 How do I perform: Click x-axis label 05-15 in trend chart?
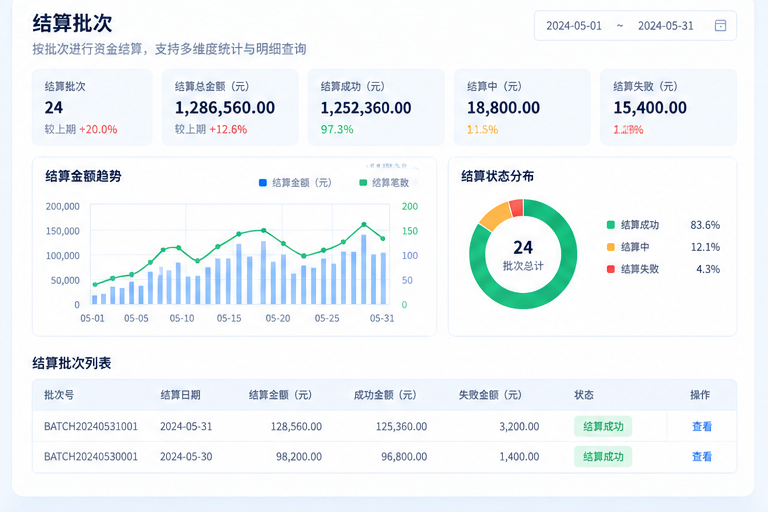pyautogui.click(x=229, y=318)
